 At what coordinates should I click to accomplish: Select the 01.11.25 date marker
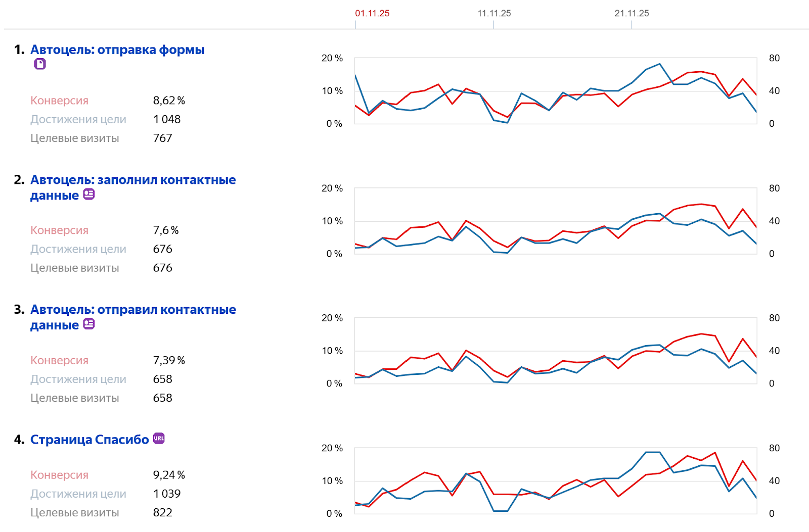[x=372, y=14]
